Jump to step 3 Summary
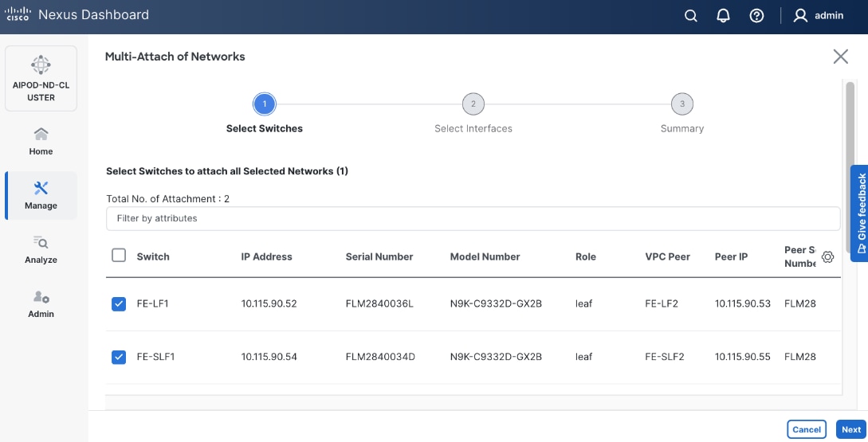The width and height of the screenshot is (868, 442). (681, 104)
